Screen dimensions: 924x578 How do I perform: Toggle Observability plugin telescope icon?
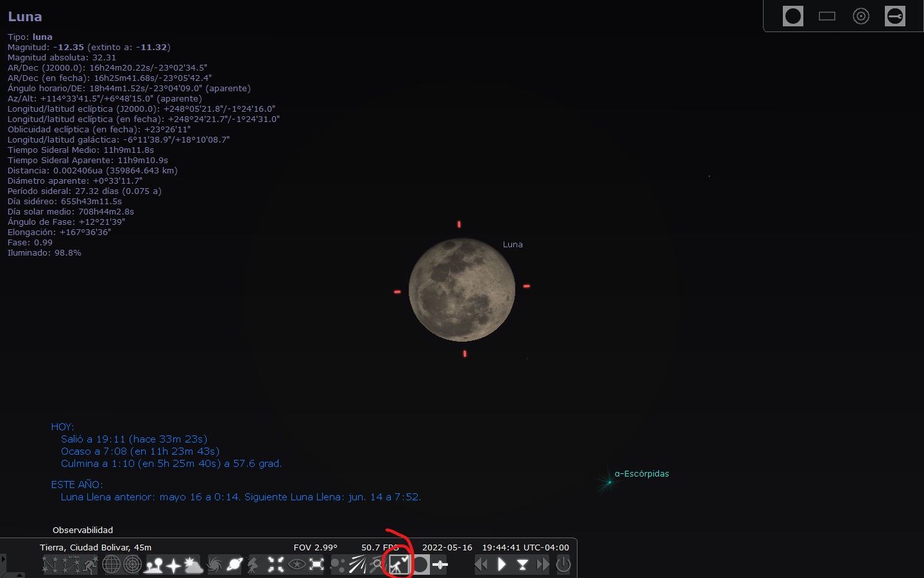coord(399,565)
